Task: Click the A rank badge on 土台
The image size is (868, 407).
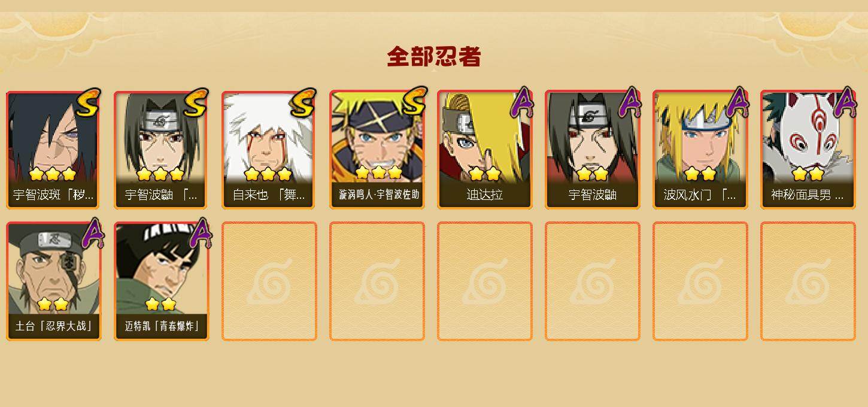Action: [92, 233]
